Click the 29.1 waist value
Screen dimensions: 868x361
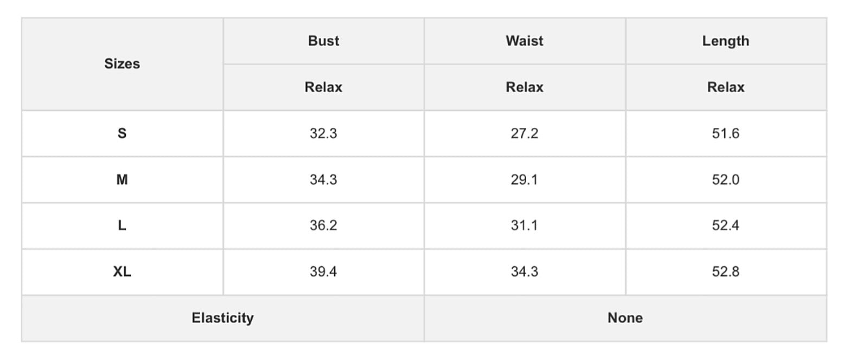(525, 179)
